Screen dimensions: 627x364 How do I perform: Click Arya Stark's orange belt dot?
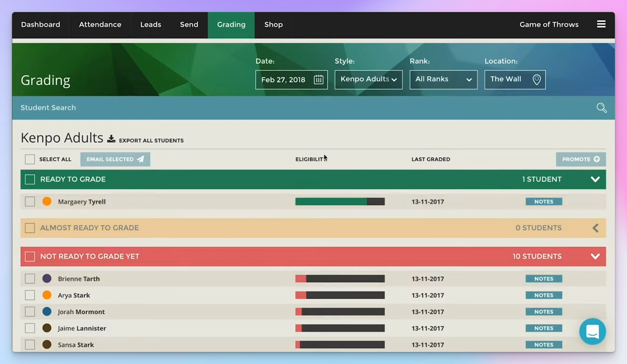[x=47, y=295]
